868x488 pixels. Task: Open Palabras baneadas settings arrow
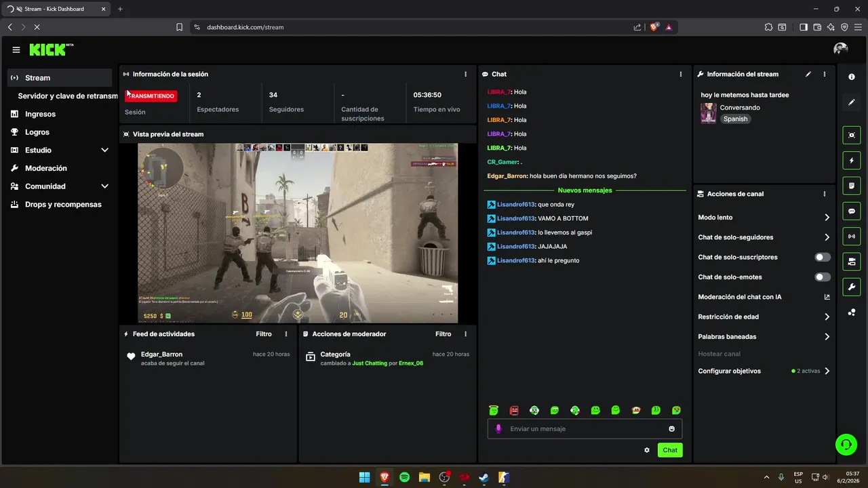pyautogui.click(x=827, y=337)
